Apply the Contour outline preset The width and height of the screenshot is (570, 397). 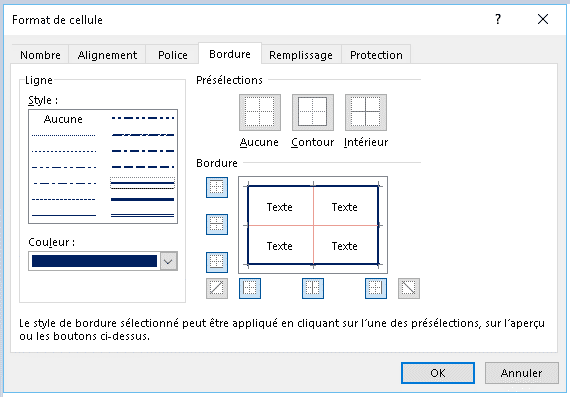[313, 112]
